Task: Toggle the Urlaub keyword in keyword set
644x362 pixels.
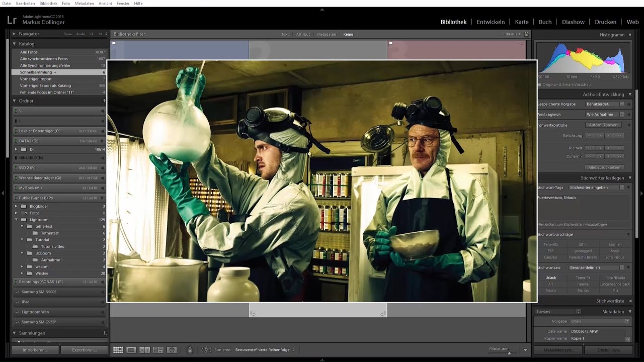Action: pos(550,278)
